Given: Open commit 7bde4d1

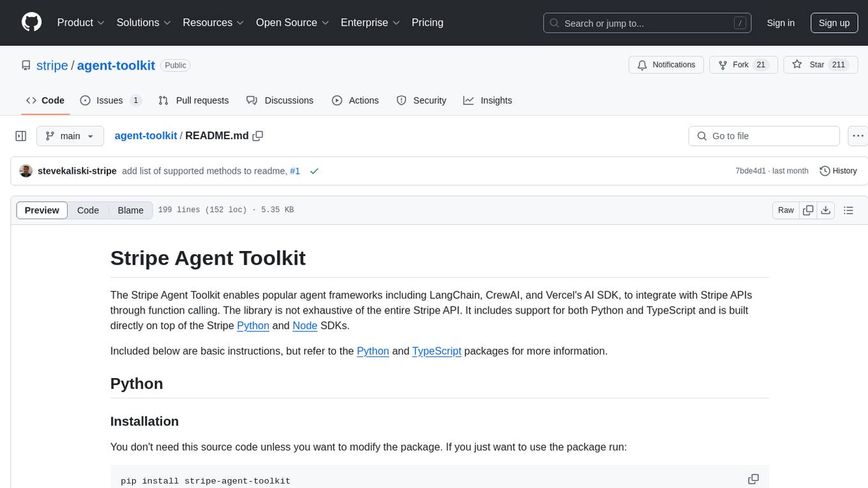Looking at the screenshot, I should click(x=751, y=171).
